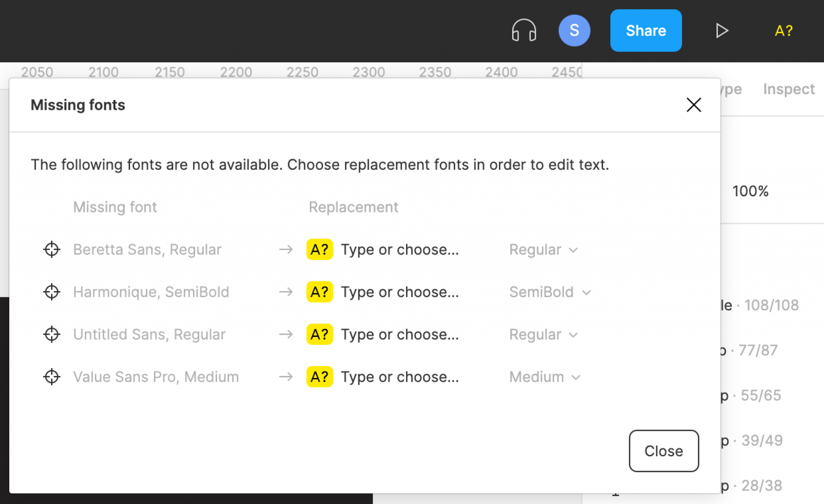Viewport: 824px width, 504px height.
Task: Locate Harmonique using its target icon
Action: (x=51, y=292)
